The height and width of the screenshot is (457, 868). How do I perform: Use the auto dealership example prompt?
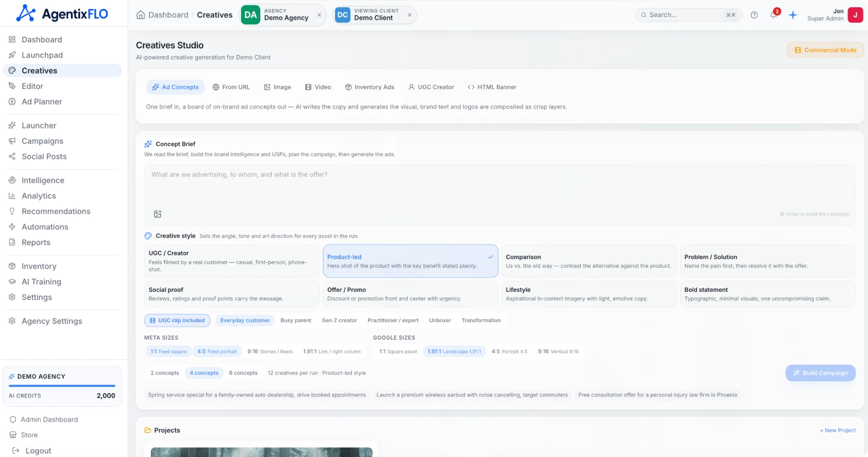257,395
